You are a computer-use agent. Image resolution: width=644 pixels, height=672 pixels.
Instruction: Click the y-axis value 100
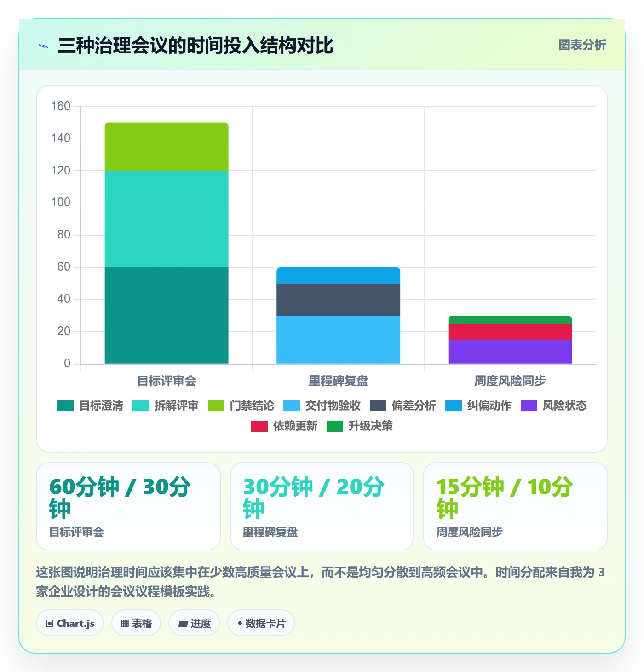coord(61,203)
